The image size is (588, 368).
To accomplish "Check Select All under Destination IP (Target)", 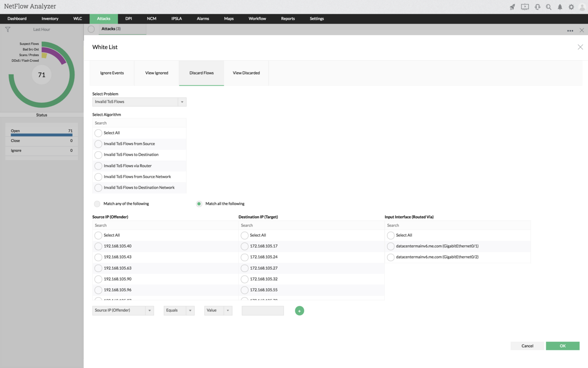I will pyautogui.click(x=244, y=236).
